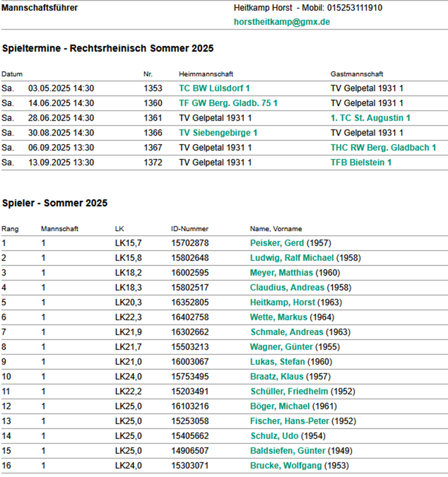The width and height of the screenshot is (448, 477).
Task: Select THC RW Berg. Gladbach 1 link
Action: (x=383, y=148)
